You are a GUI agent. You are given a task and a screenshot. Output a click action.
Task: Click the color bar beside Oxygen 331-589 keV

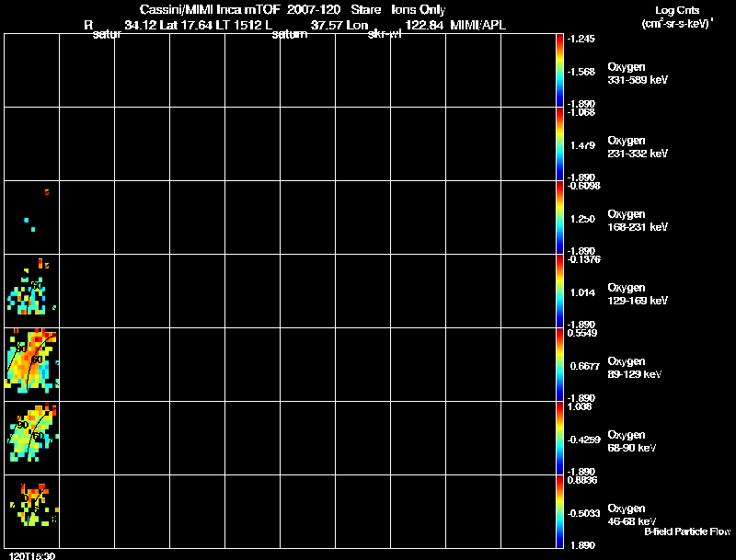point(559,70)
